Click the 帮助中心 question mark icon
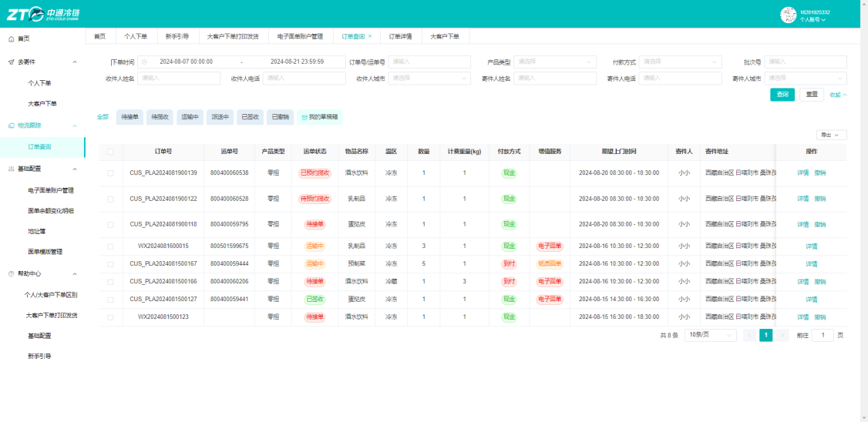 point(11,274)
